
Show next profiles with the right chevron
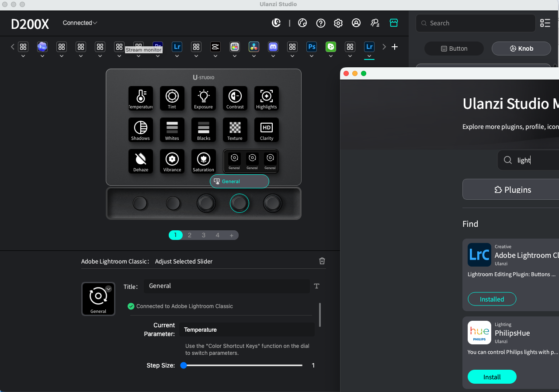(x=384, y=47)
